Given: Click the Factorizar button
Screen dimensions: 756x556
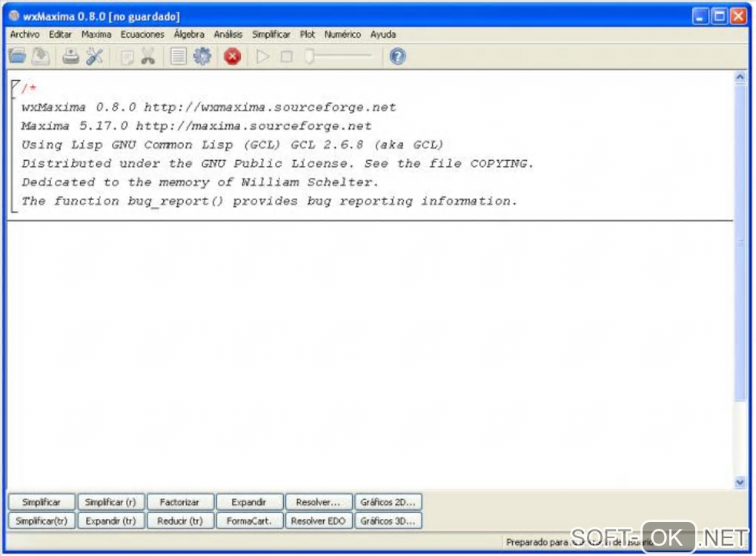Looking at the screenshot, I should pos(180,502).
